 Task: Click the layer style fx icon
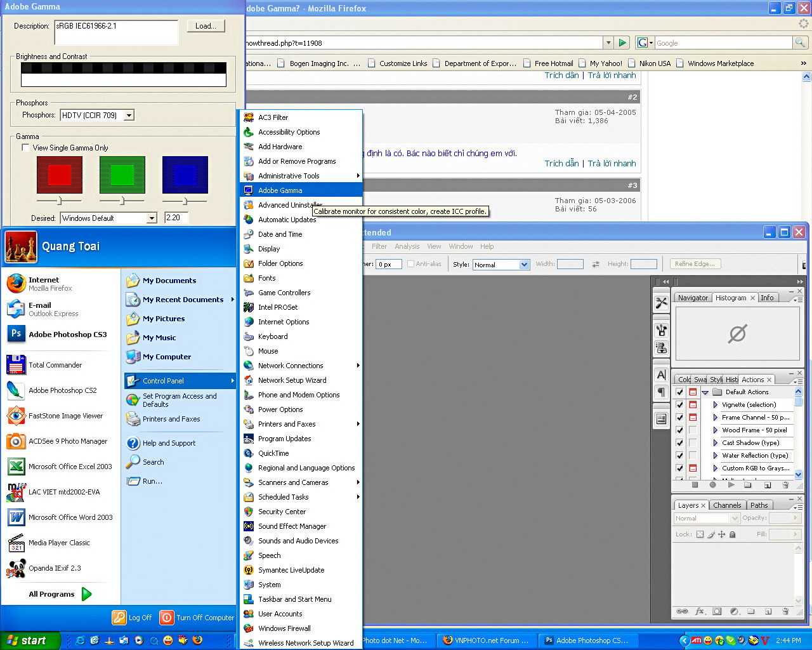(700, 611)
